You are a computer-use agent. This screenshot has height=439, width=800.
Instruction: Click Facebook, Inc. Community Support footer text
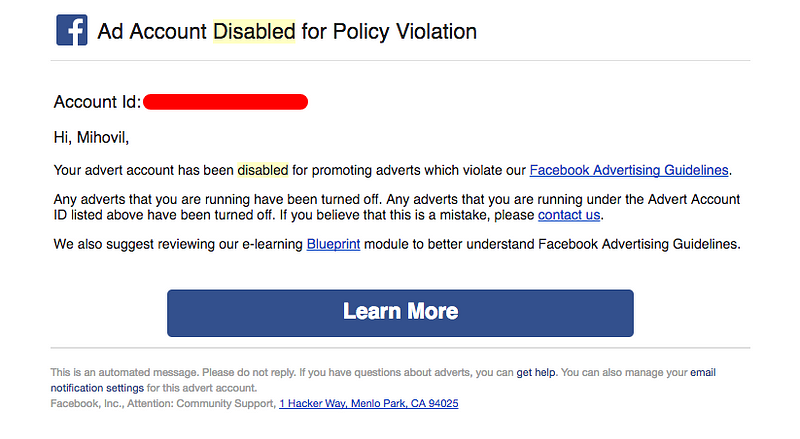(163, 403)
